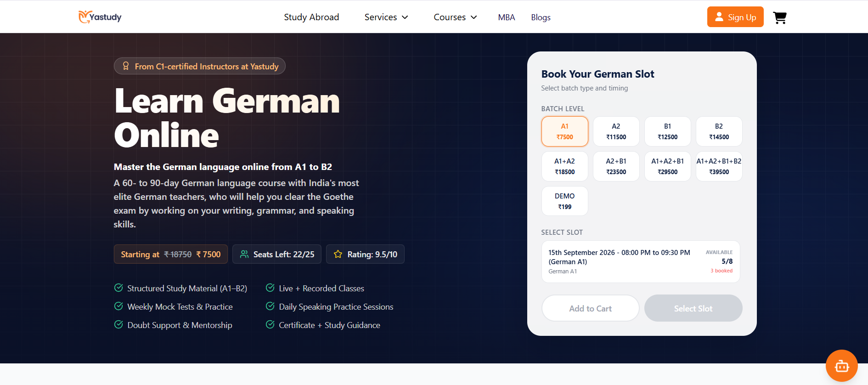Click the award ribbon icon in instructor badge
The height and width of the screenshot is (385, 868).
pos(126,66)
